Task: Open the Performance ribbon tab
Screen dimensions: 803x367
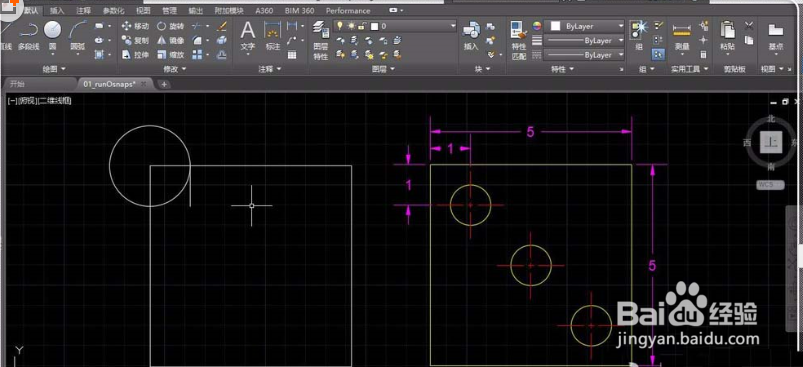Action: [348, 11]
